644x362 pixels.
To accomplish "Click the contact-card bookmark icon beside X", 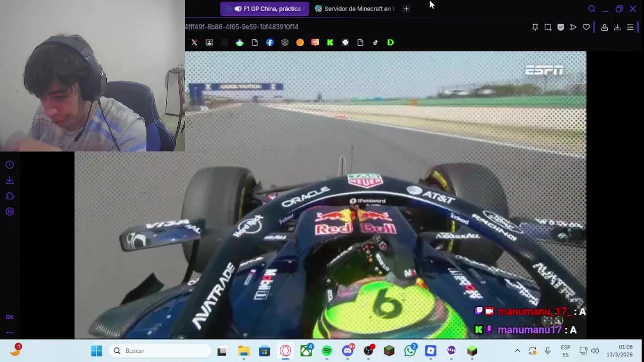I will tap(209, 43).
